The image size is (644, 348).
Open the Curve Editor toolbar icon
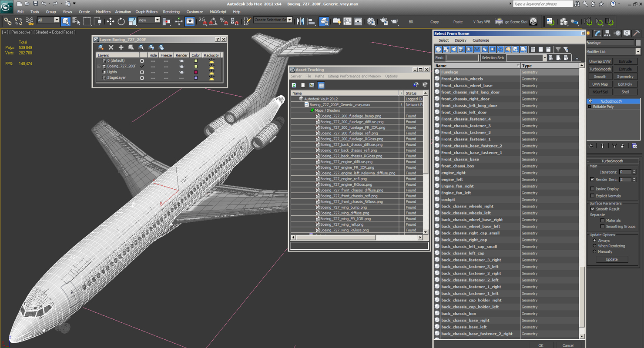[x=347, y=21]
